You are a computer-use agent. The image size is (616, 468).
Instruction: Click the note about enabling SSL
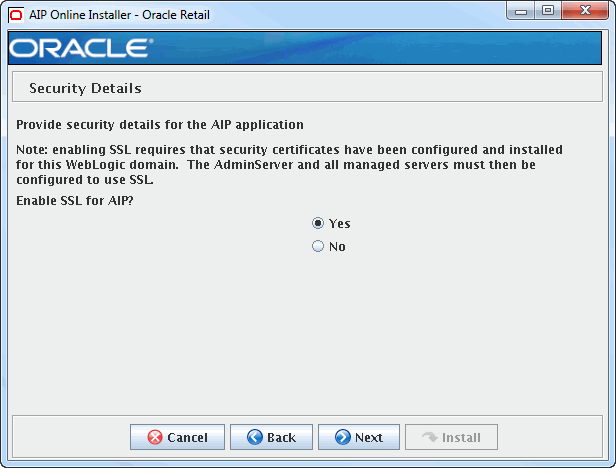(x=289, y=164)
